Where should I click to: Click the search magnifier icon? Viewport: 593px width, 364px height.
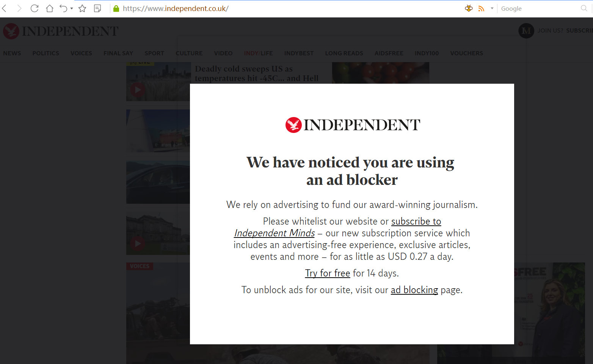click(x=584, y=8)
